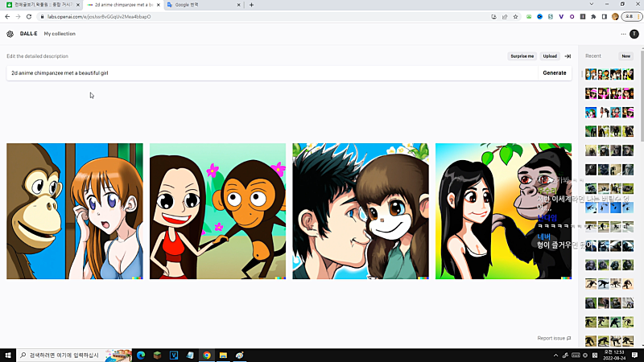Reload the current page
This screenshot has height=362, width=644.
(29, 17)
